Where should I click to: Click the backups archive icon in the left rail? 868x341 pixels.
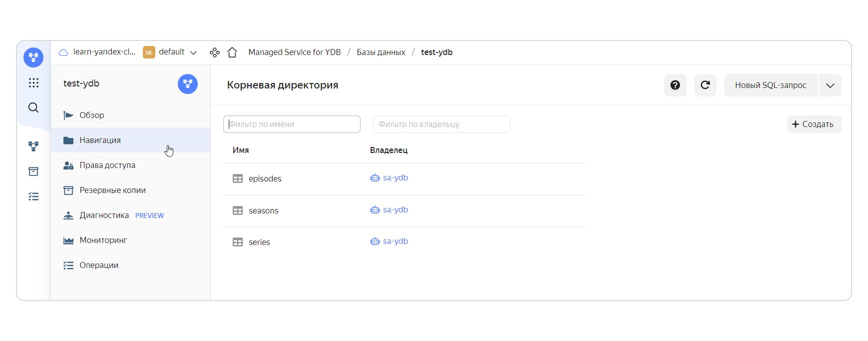(x=33, y=171)
